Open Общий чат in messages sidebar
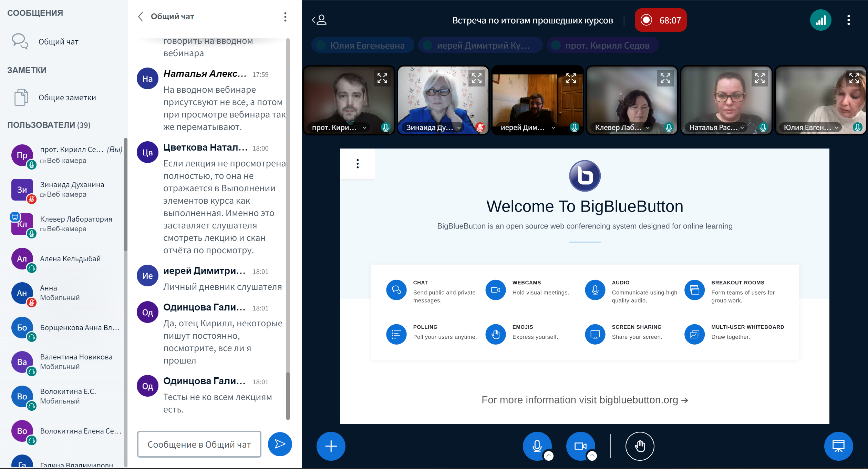Image resolution: width=868 pixels, height=469 pixels. (x=58, y=42)
